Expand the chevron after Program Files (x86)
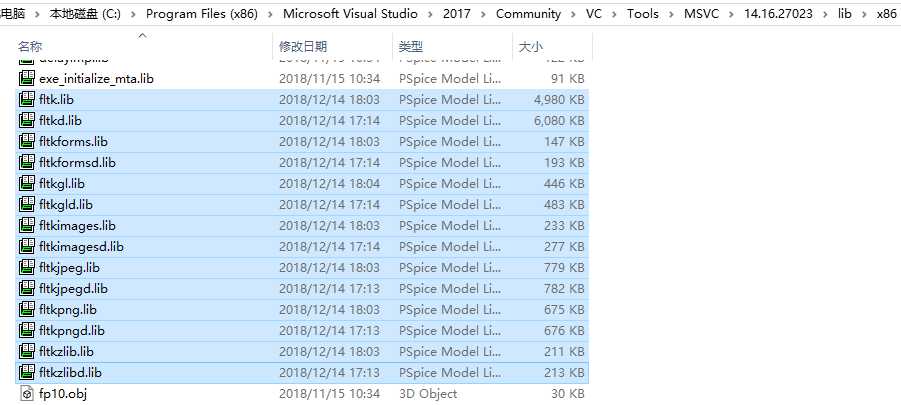Image resolution: width=901 pixels, height=405 pixels. (270, 14)
